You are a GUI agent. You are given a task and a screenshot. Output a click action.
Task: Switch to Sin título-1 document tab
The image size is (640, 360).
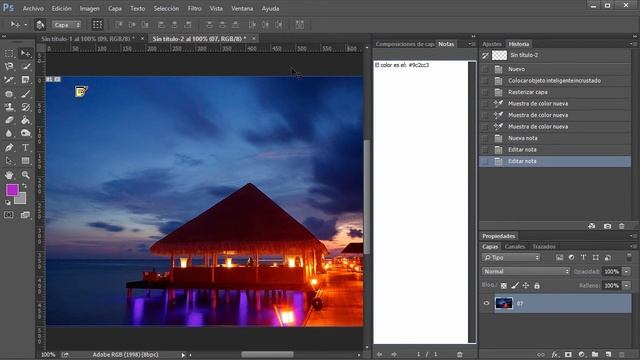click(x=88, y=38)
